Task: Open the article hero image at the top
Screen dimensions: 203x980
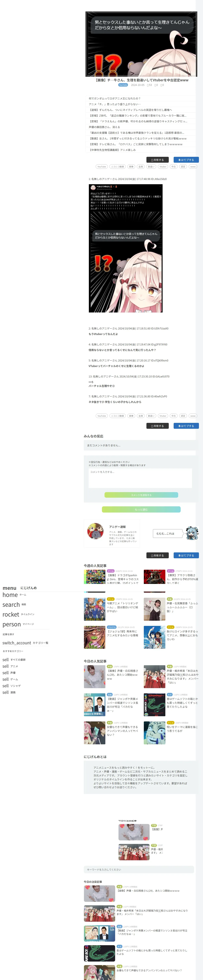Action: [x=141, y=44]
